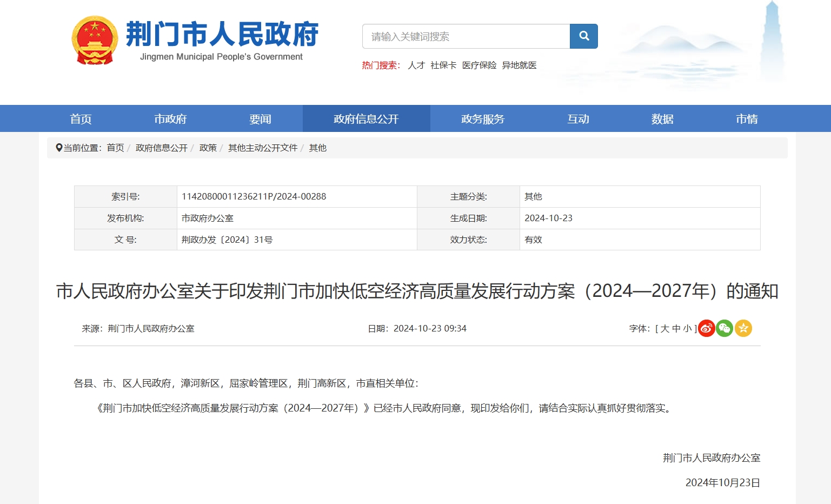Go to 要闻 news section
The width and height of the screenshot is (831, 504).
pyautogui.click(x=260, y=119)
